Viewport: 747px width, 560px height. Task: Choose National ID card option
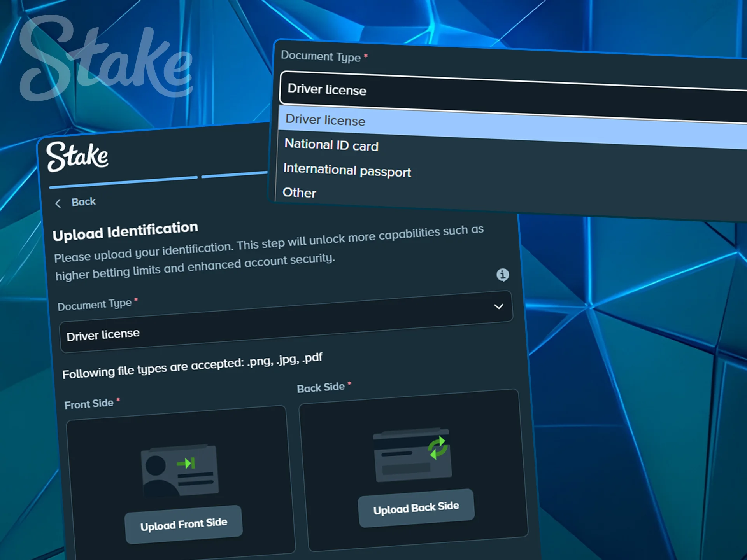(331, 145)
